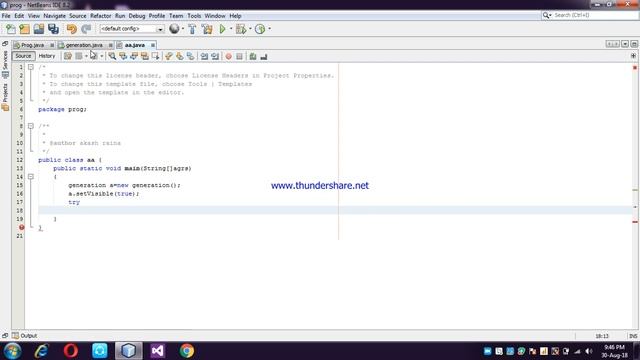Close the generation.java tab
Screen dimensions: 640x360
click(110, 45)
